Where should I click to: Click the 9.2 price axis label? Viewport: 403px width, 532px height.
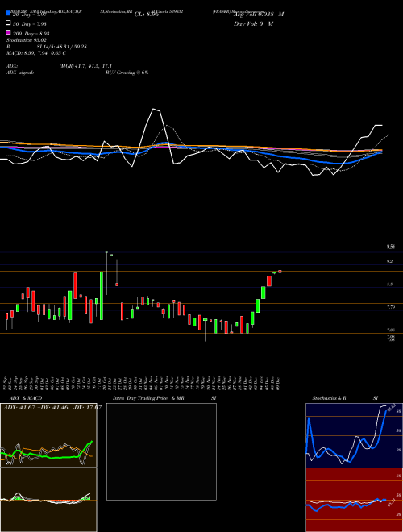[390, 261]
